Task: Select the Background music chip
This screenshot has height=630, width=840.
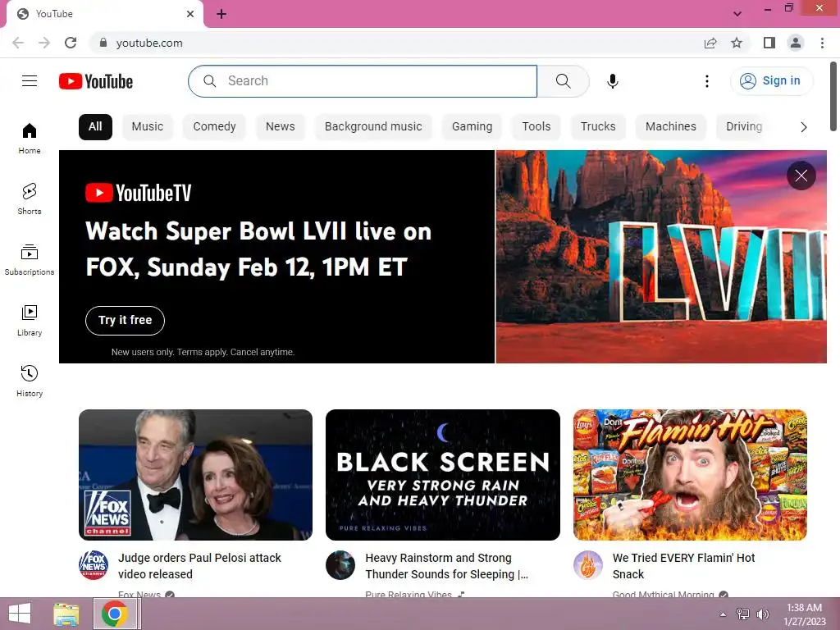Action: click(373, 127)
